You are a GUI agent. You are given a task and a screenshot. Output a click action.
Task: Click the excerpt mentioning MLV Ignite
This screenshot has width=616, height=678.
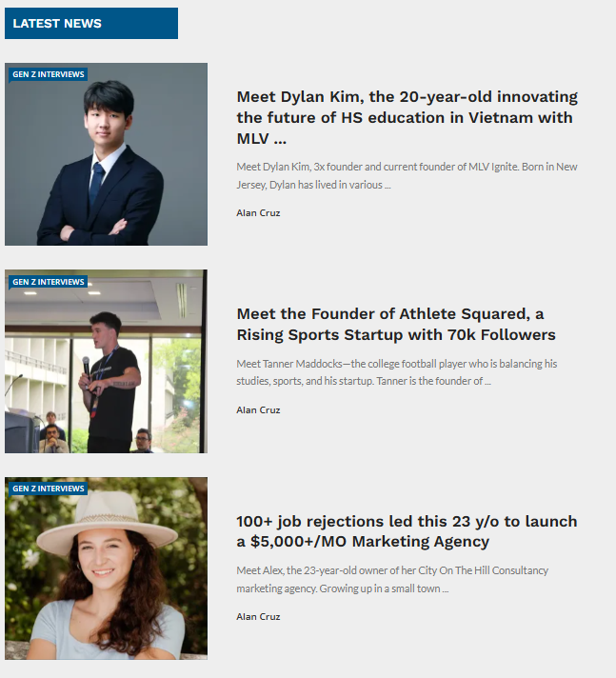click(407, 175)
